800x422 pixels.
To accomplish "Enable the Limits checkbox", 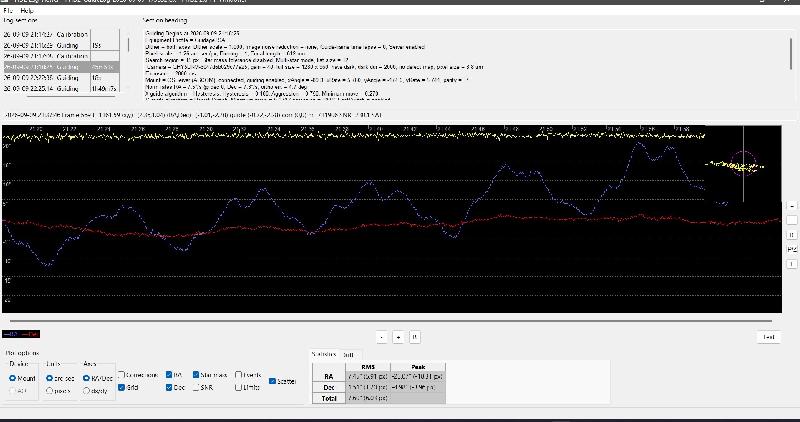I will pos(247,387).
